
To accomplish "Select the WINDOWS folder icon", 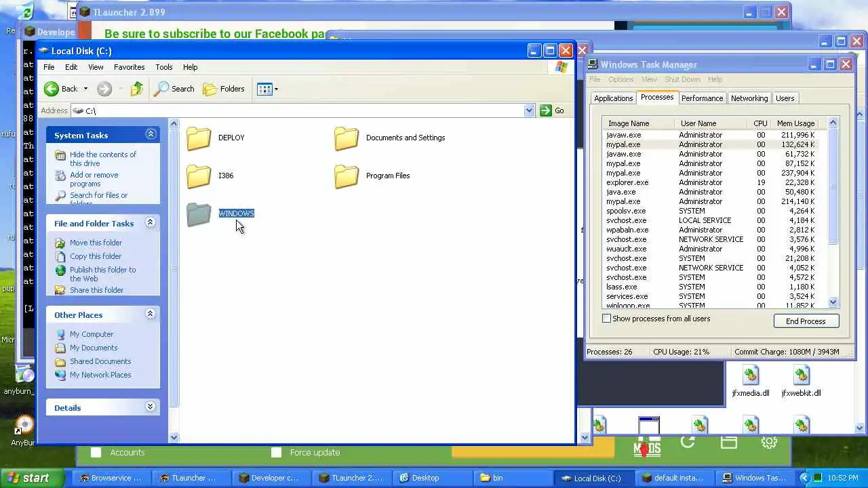I will (x=199, y=213).
